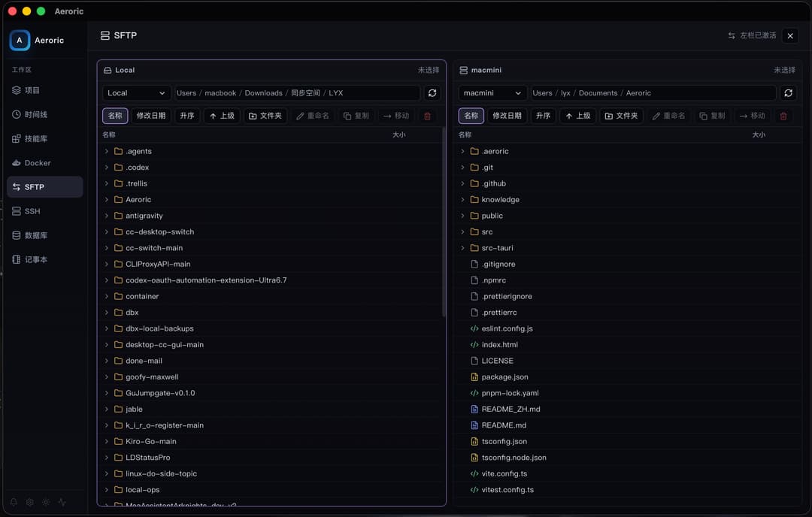812x517 pixels.
Task: Expand the .github folder on macmini
Action: tap(462, 183)
